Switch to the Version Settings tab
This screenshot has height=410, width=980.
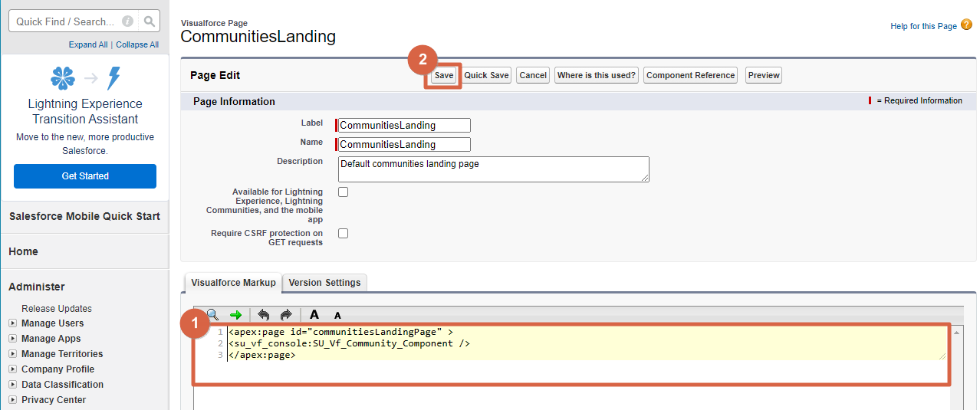coord(324,283)
